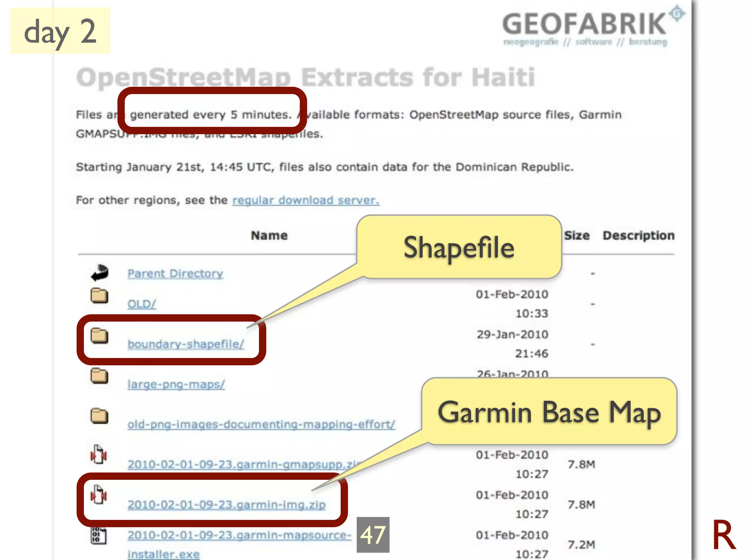
Task: Sort listing by Description column header
Action: (x=639, y=236)
